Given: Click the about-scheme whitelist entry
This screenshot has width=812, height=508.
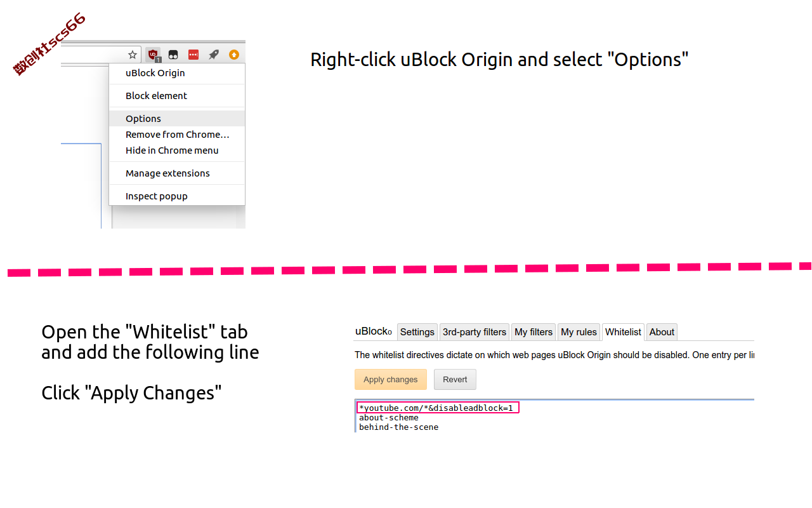Looking at the screenshot, I should point(389,418).
